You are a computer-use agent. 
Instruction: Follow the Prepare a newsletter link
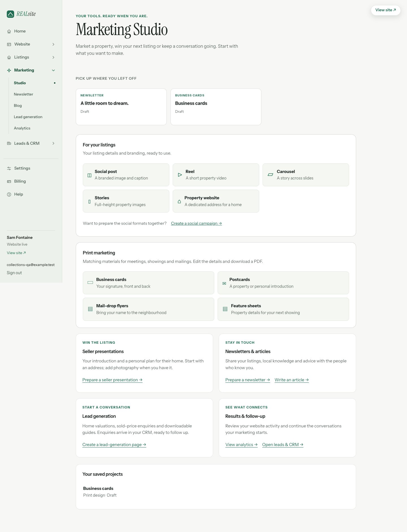pos(248,380)
